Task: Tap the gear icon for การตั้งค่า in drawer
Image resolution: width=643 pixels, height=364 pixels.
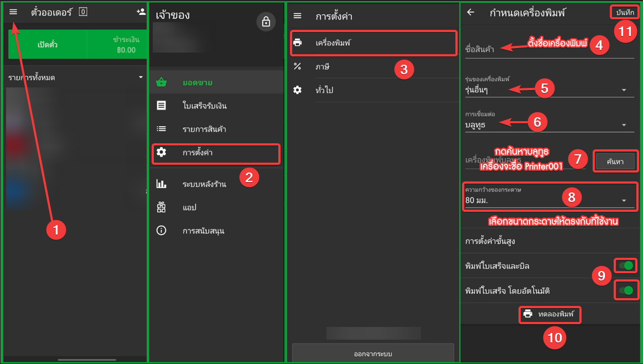Action: tap(162, 153)
